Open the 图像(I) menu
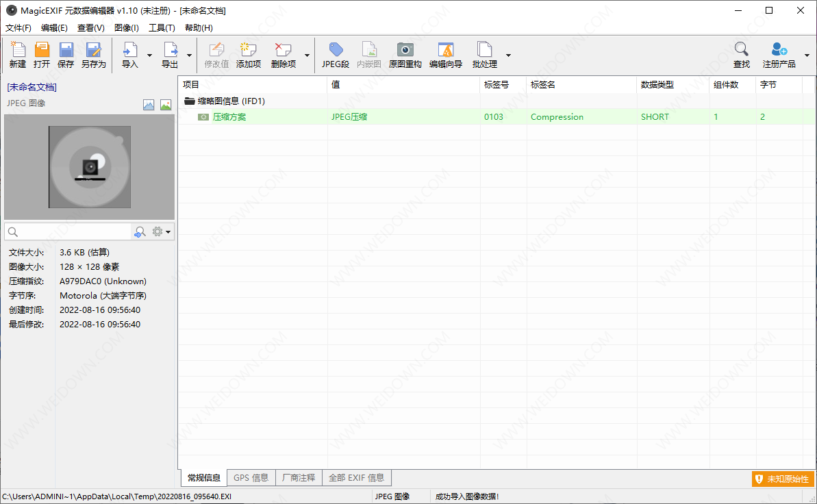 127,27
